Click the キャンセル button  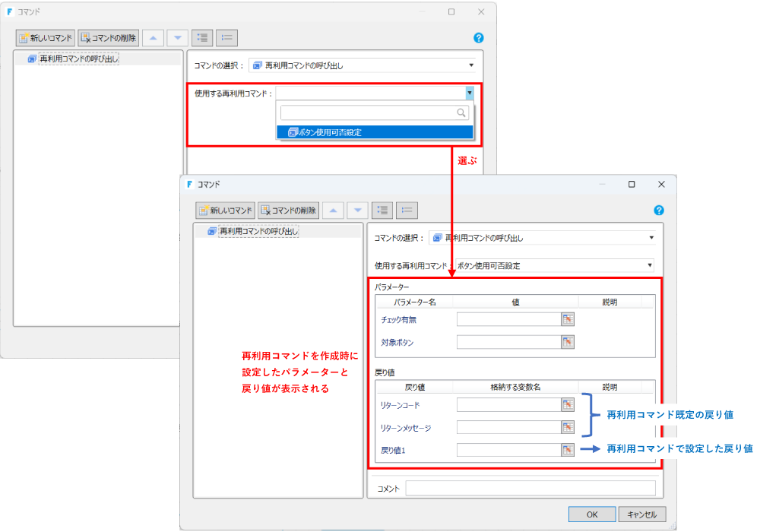pyautogui.click(x=642, y=515)
